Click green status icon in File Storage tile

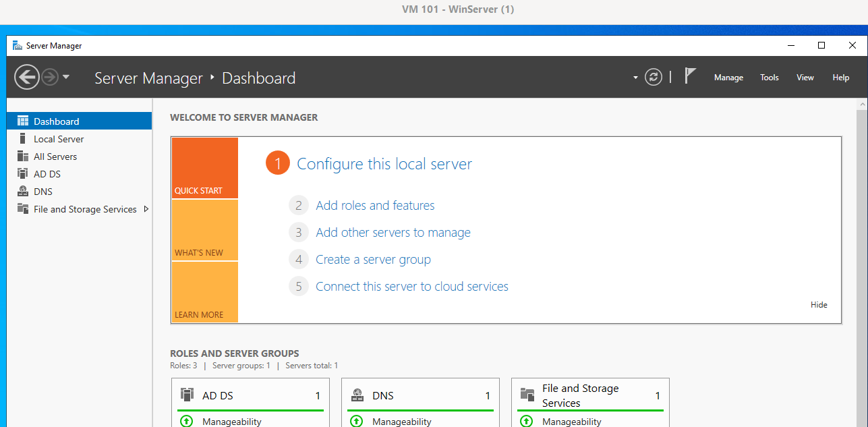[x=526, y=421]
